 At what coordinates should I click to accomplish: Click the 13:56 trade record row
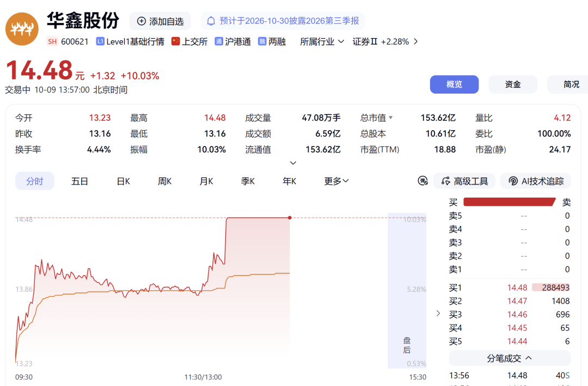click(510, 376)
